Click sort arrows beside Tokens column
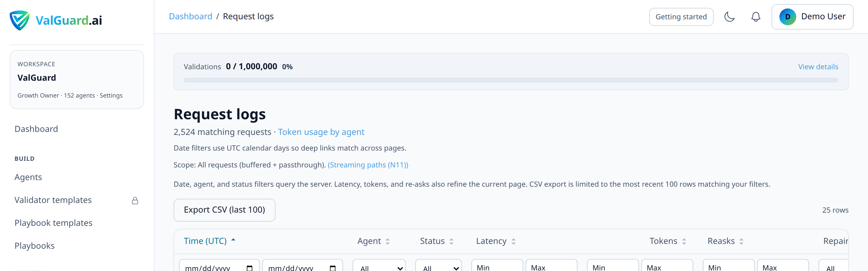The width and height of the screenshot is (868, 271). [684, 241]
